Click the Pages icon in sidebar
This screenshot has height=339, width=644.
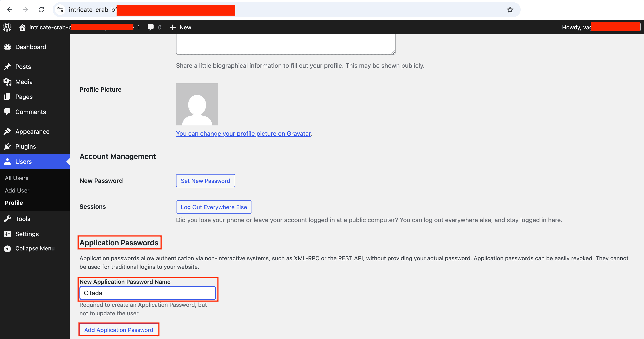[x=7, y=97]
